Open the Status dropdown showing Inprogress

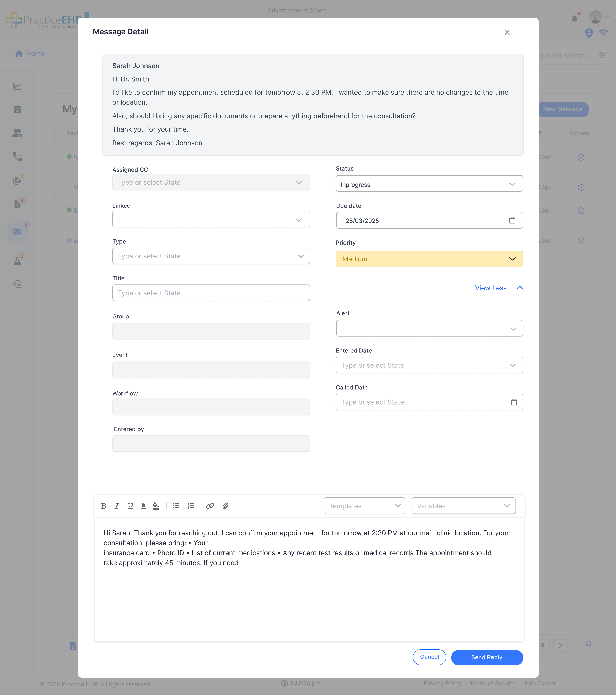click(x=429, y=184)
